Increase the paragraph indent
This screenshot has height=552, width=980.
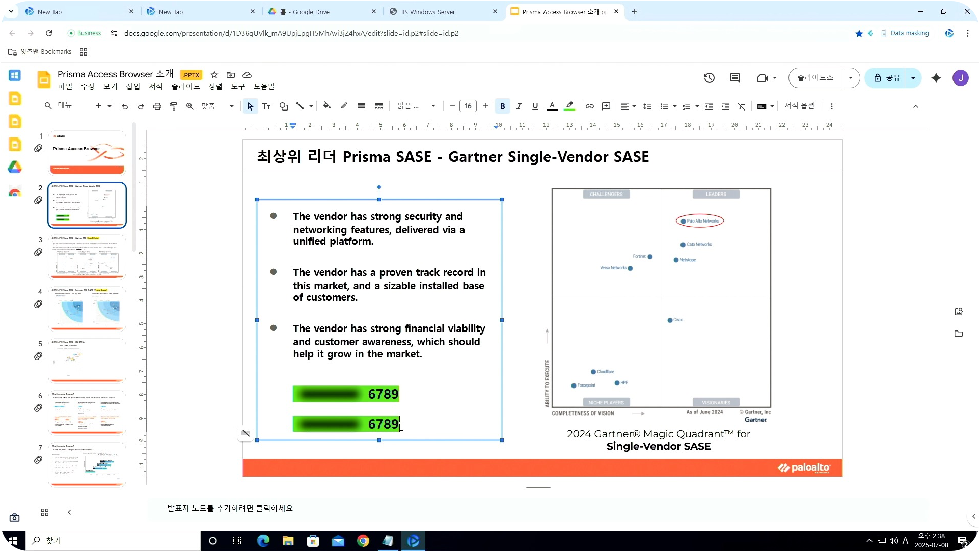pyautogui.click(x=725, y=106)
